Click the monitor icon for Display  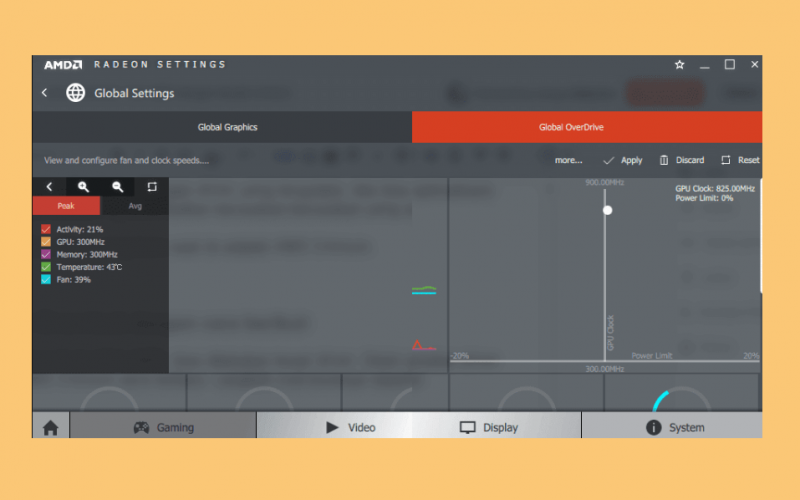tap(467, 428)
